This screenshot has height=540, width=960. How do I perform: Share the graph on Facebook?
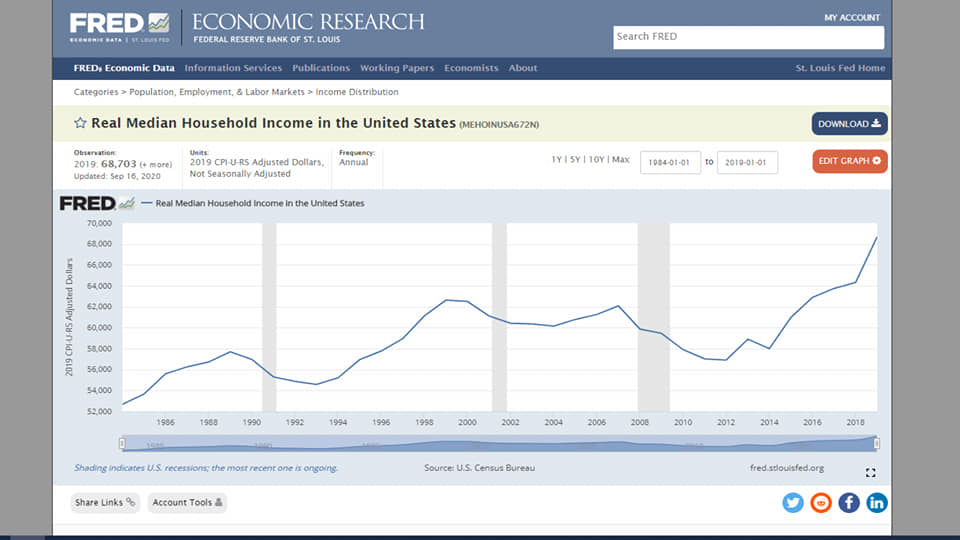(849, 502)
